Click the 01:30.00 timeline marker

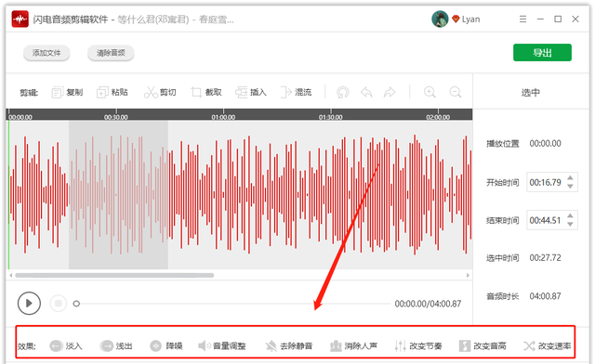(x=331, y=117)
